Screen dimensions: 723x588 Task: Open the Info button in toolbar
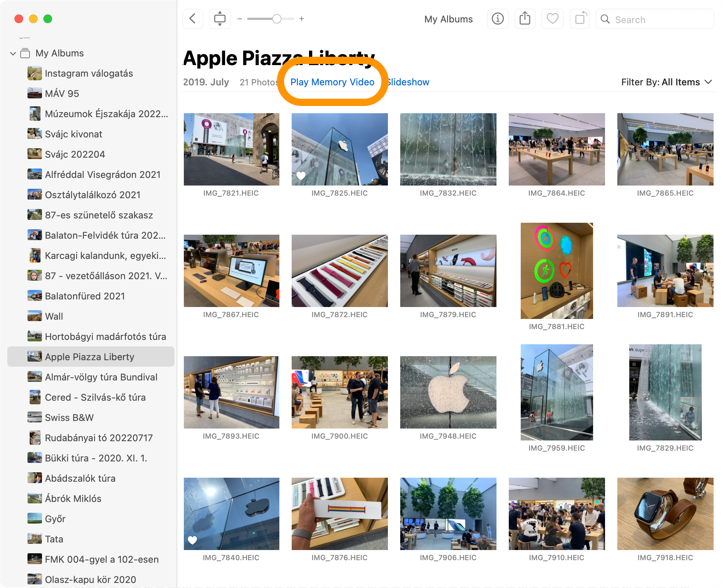498,19
